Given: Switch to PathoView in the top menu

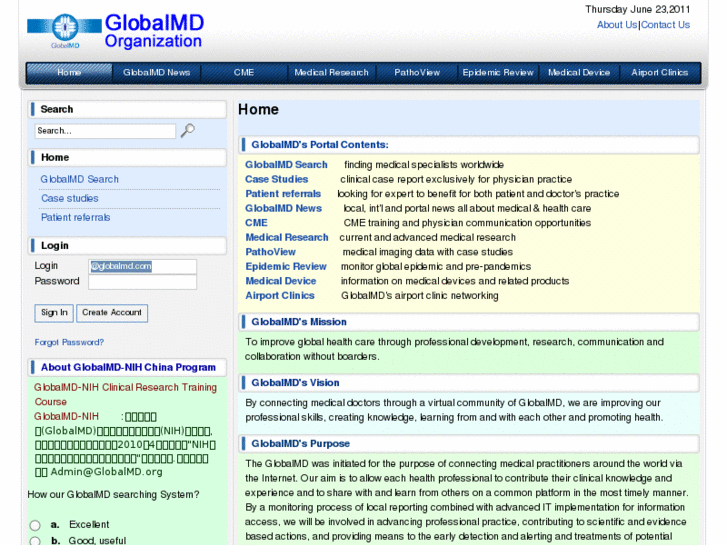Looking at the screenshot, I should click(x=417, y=73).
